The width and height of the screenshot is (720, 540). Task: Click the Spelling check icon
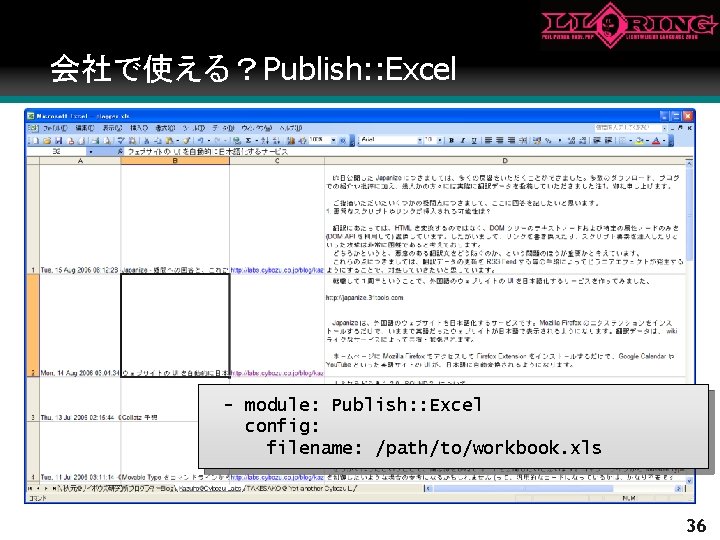(x=121, y=141)
